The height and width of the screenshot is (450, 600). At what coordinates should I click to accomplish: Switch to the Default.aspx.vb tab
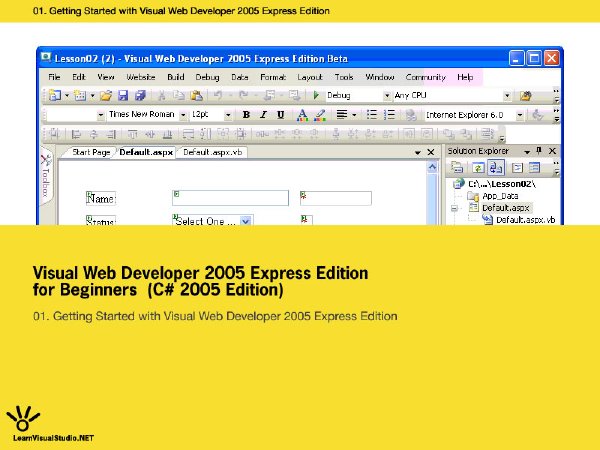tap(212, 152)
